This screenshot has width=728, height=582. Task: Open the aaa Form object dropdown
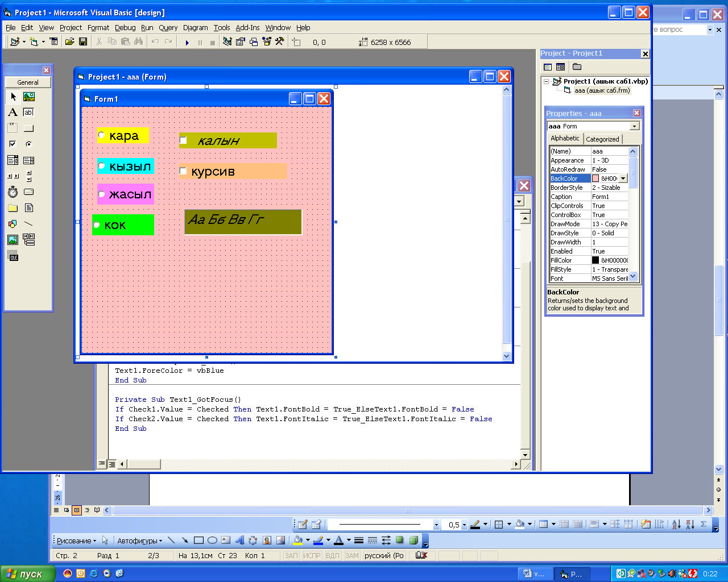(x=634, y=126)
